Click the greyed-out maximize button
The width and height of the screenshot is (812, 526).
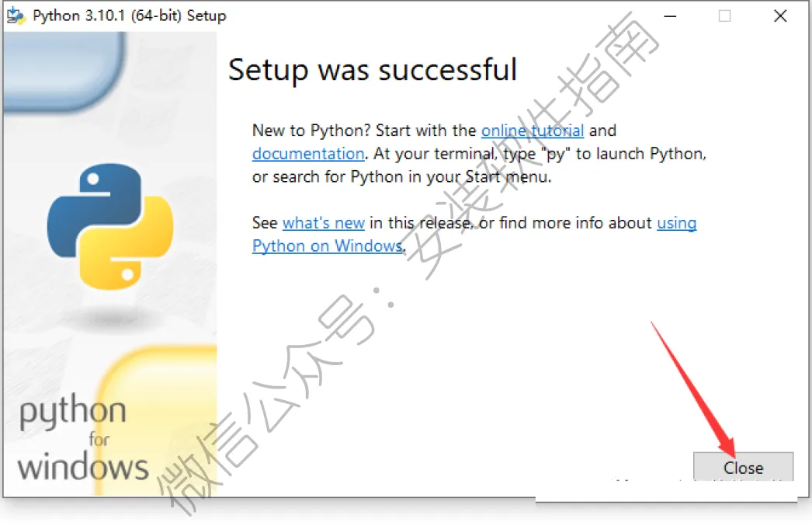[x=725, y=16]
